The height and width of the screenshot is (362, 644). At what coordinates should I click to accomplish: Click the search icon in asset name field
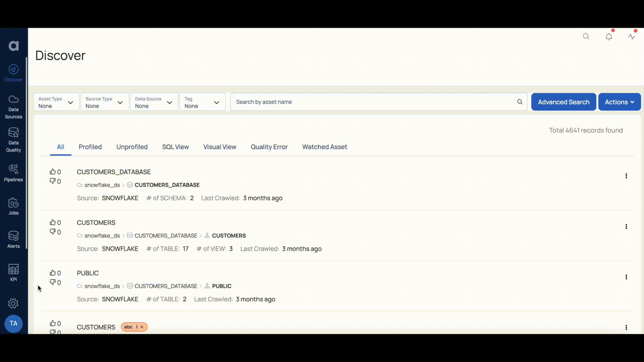coord(520,102)
